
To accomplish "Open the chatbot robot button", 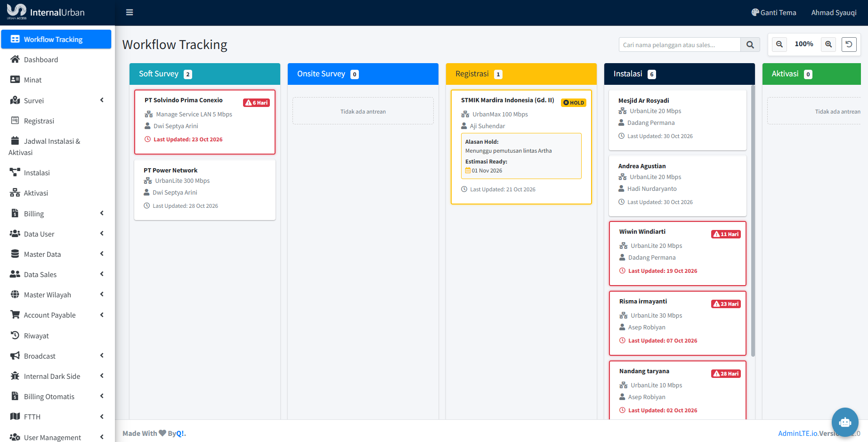I will (x=845, y=422).
